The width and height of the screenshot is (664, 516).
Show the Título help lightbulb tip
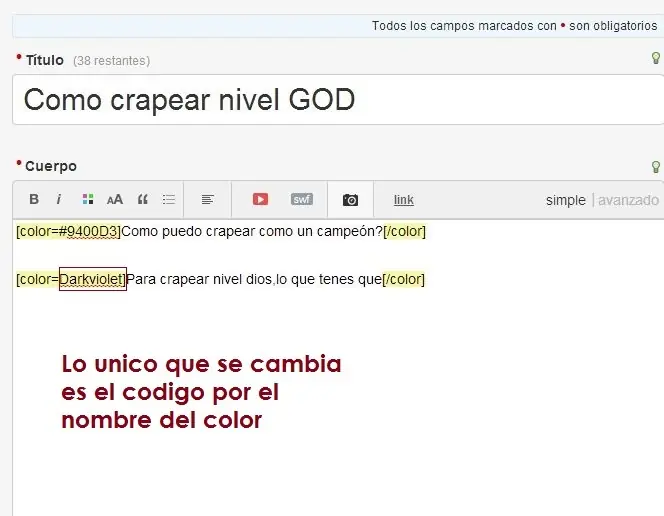pyautogui.click(x=656, y=58)
